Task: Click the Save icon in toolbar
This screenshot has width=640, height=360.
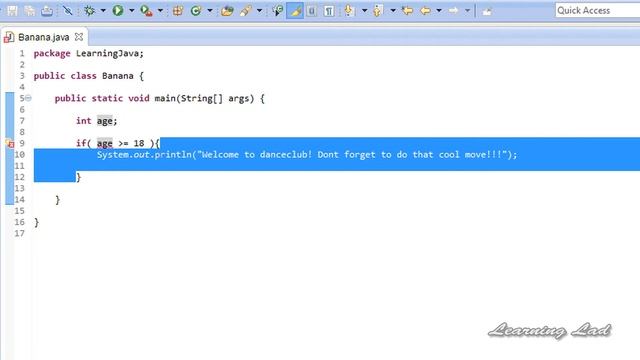Action: click(x=12, y=11)
